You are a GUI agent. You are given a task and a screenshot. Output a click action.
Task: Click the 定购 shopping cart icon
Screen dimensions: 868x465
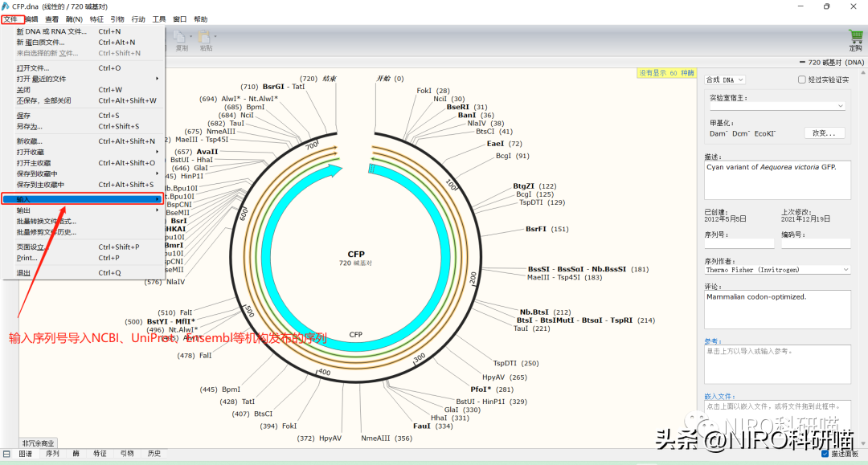[x=855, y=37]
